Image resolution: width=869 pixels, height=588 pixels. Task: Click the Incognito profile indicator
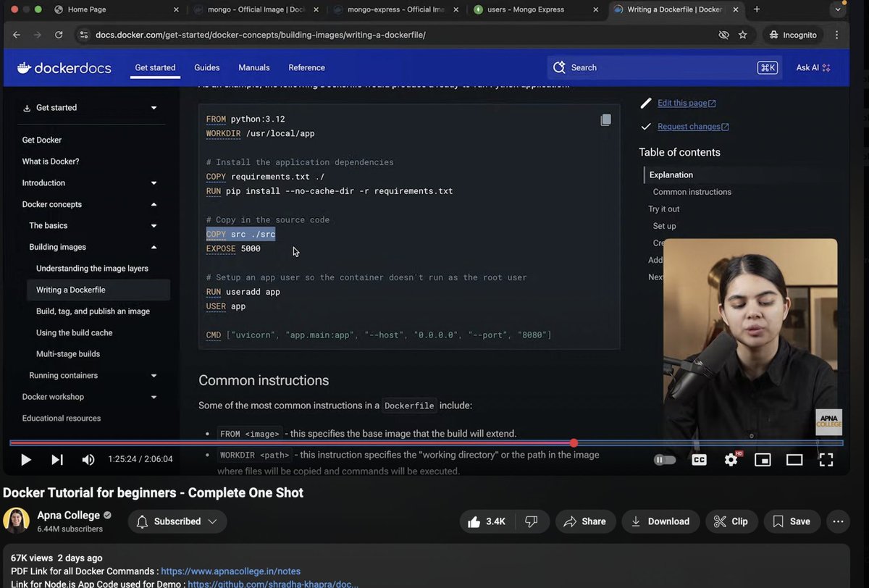[793, 35]
